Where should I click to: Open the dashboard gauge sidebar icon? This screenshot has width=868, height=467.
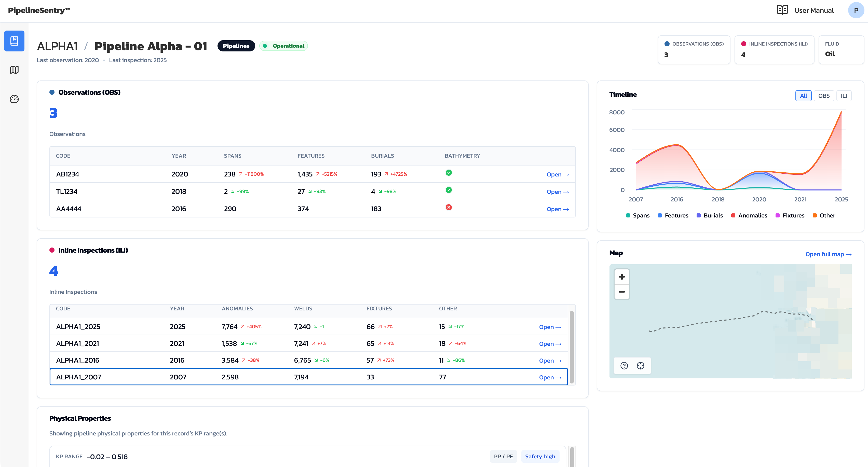tap(14, 99)
